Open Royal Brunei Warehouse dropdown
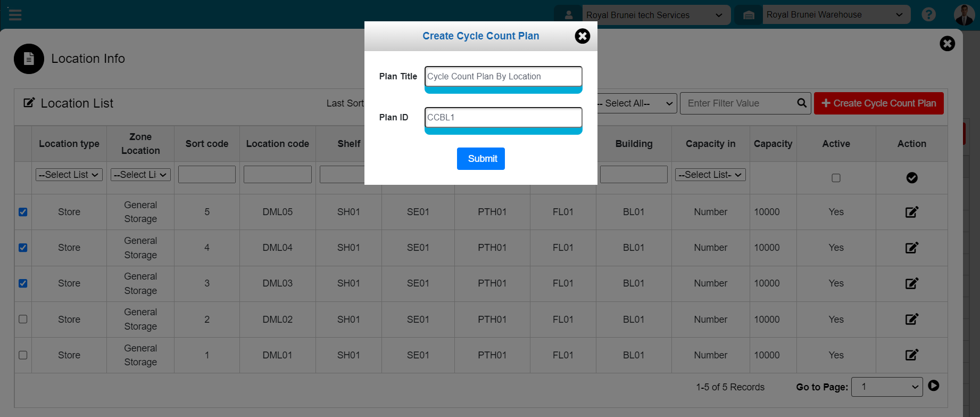The height and width of the screenshot is (417, 980). coord(835,15)
